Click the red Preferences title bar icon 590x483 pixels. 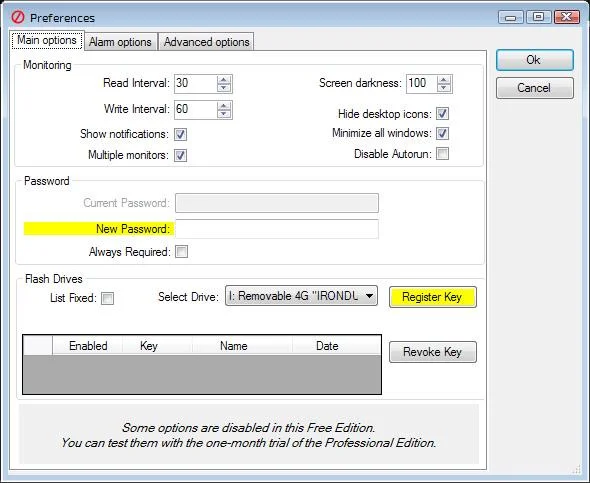17,17
